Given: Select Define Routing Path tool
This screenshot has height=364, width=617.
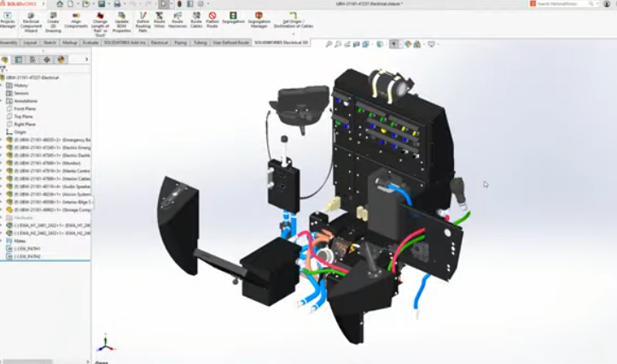Looking at the screenshot, I should [143, 22].
